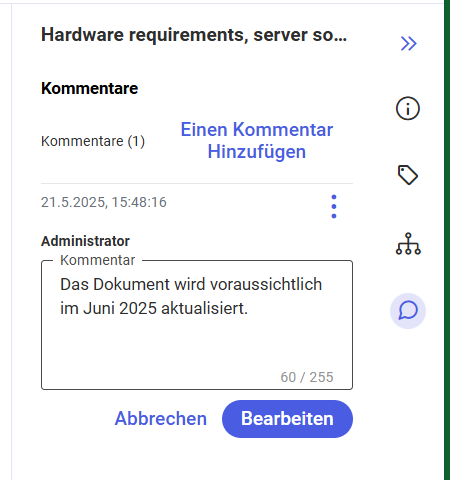
Task: Place cursor after the word aktualisiert
Action: pyautogui.click(x=249, y=309)
